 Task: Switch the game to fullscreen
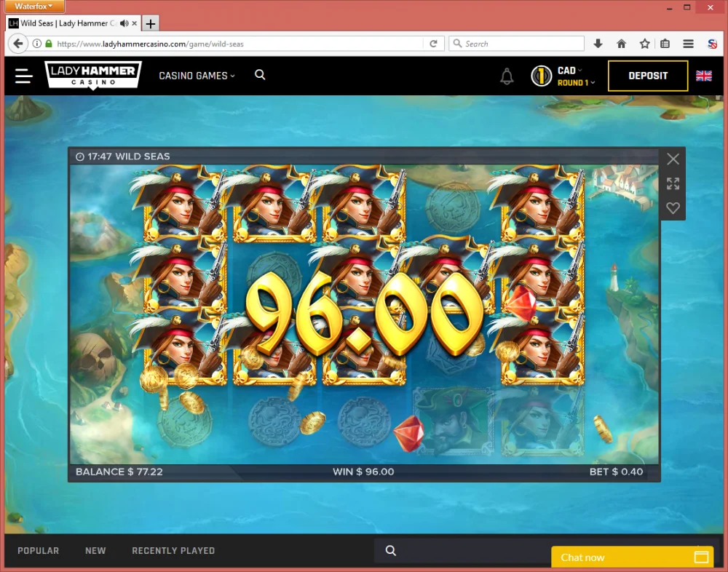point(673,183)
